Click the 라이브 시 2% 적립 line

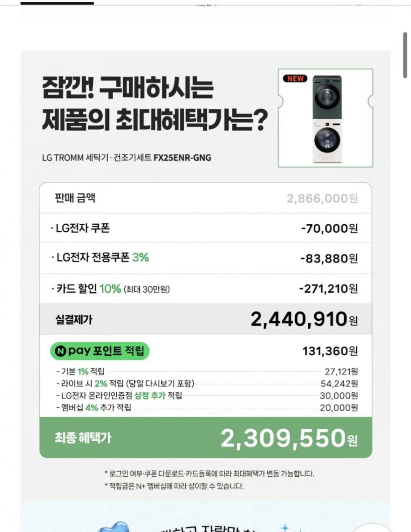207,384
